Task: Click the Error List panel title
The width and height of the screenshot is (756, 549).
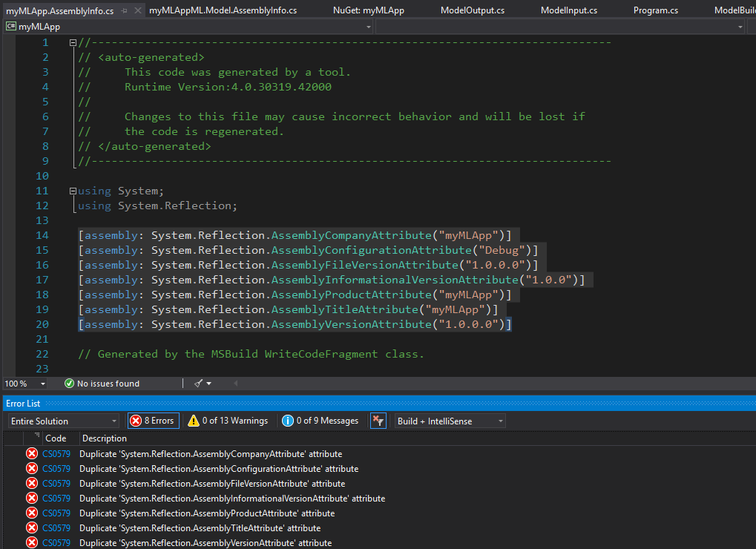Action: (22, 403)
